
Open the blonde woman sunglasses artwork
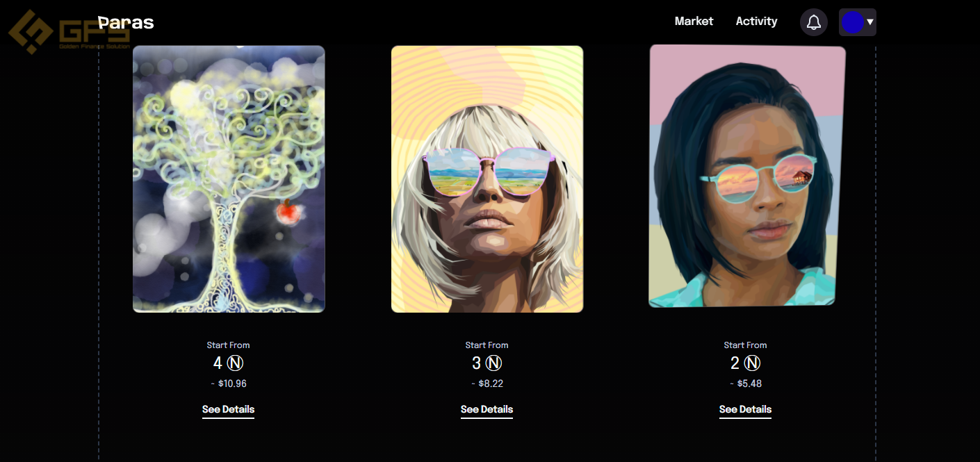[487, 179]
